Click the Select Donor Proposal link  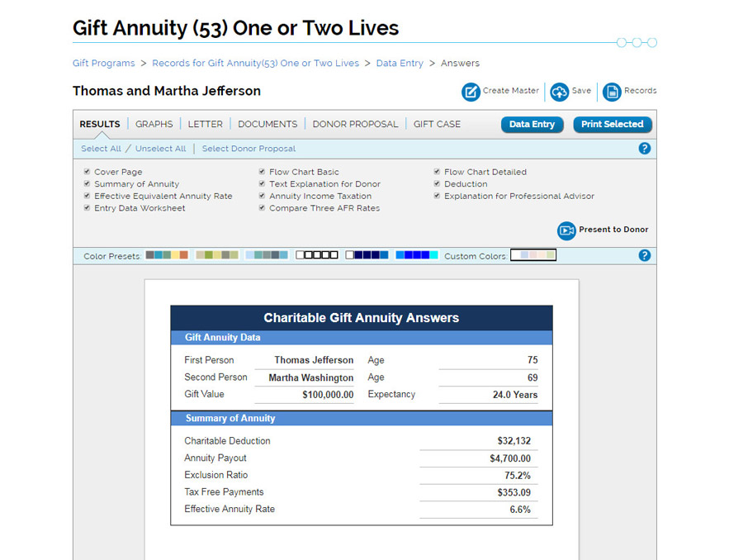pos(250,148)
